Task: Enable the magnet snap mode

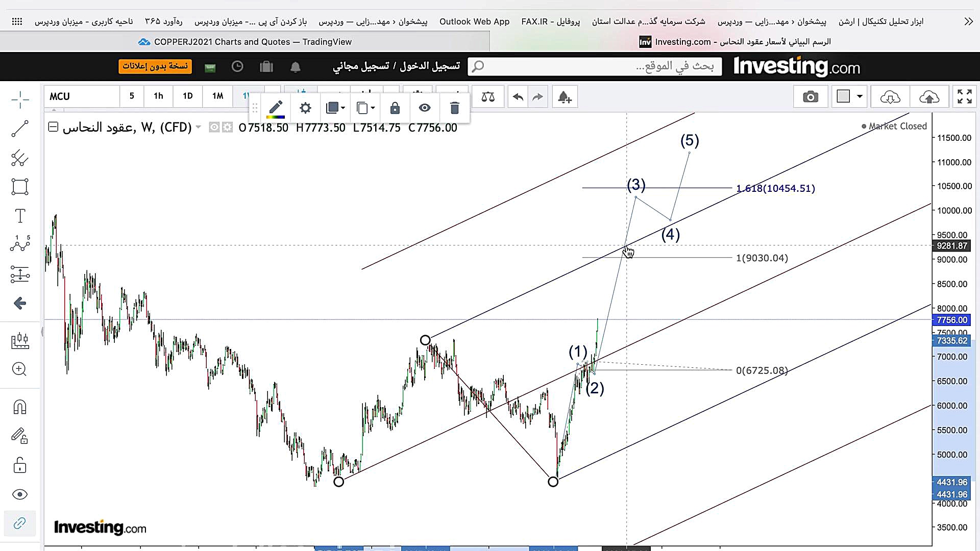Action: tap(19, 407)
